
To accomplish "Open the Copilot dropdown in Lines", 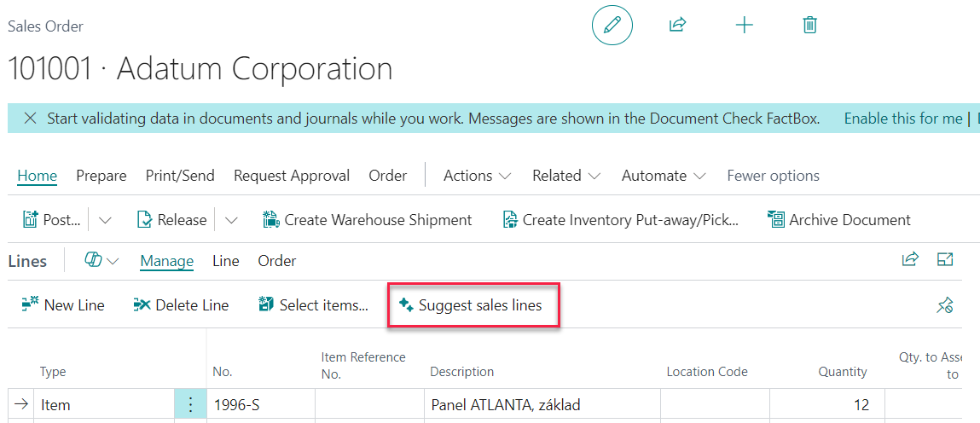I will [101, 261].
